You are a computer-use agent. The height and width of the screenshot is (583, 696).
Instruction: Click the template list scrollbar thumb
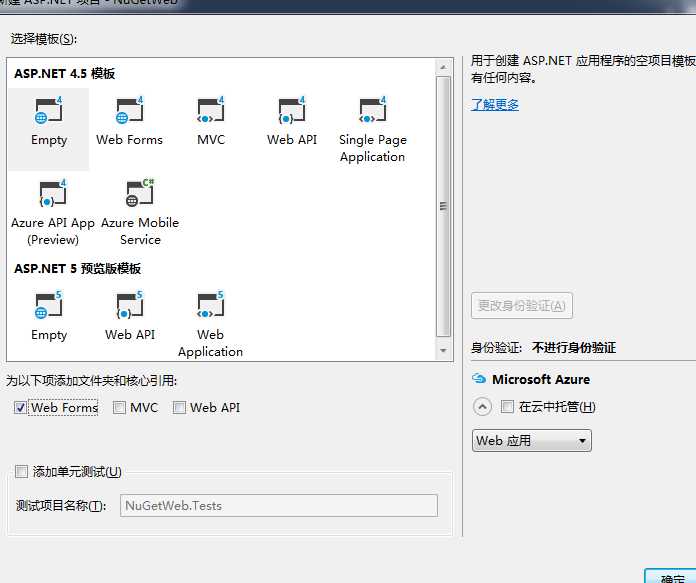(x=443, y=206)
